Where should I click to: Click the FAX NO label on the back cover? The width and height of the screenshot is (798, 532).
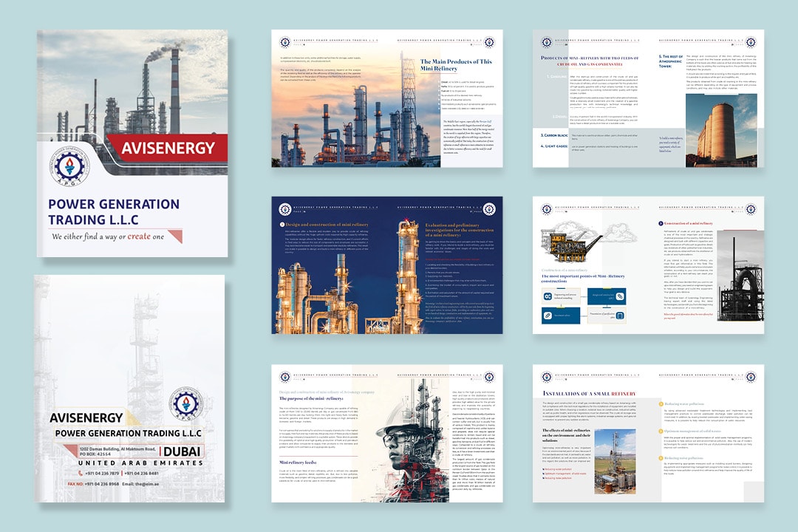coord(75,484)
